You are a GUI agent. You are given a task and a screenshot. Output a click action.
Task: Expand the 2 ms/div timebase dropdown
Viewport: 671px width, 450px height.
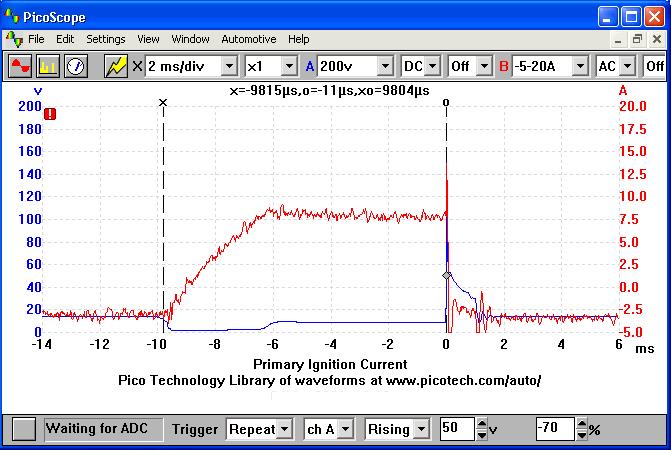[x=230, y=66]
